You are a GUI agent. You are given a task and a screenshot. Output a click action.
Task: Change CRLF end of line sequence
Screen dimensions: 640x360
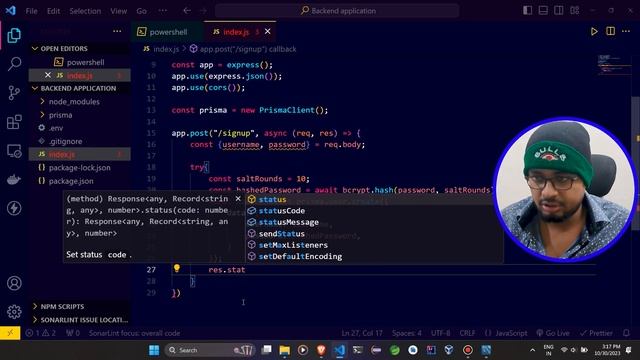pos(467,333)
